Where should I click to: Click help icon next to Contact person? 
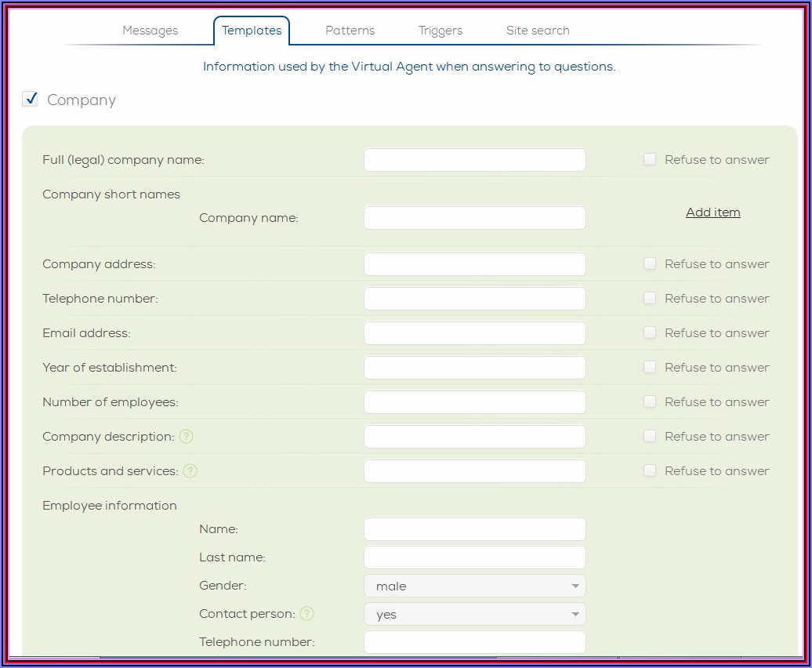(307, 614)
